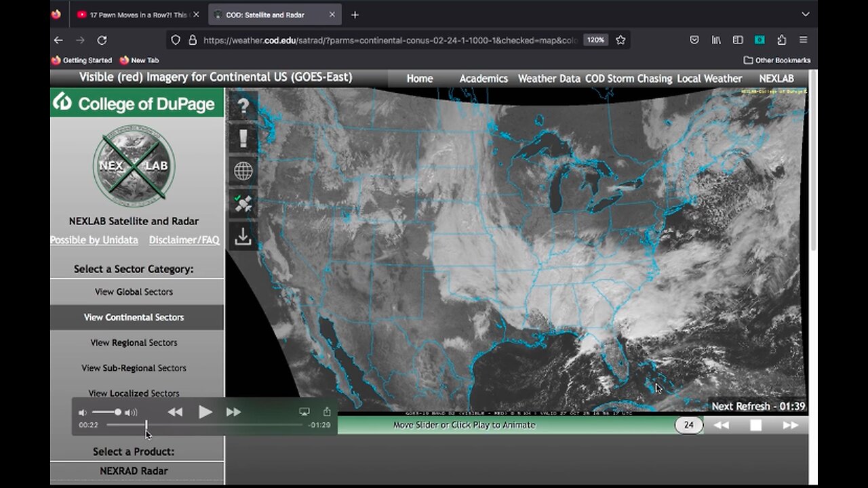The height and width of the screenshot is (488, 868).
Task: Open the Firefox hamburger menu
Action: click(x=803, y=40)
